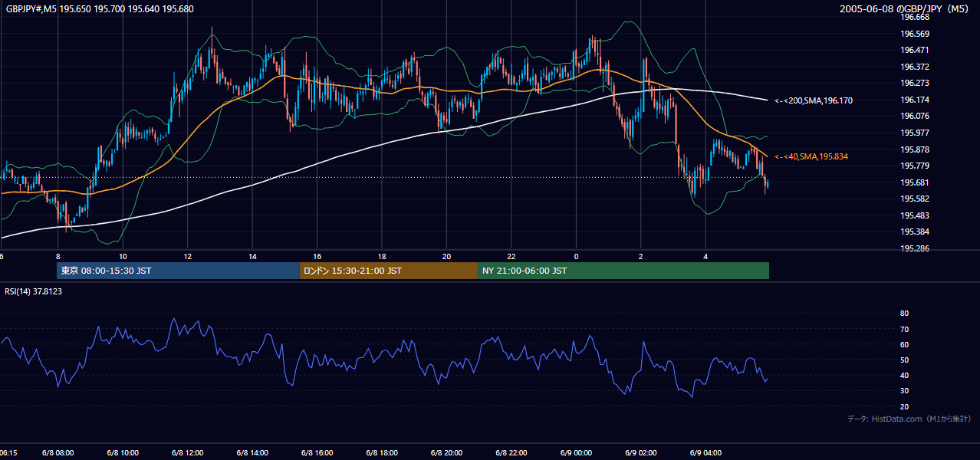Image resolution: width=980 pixels, height=460 pixels.
Task: Select the 東京 08:00-15:30 JST session bar
Action: [x=178, y=271]
